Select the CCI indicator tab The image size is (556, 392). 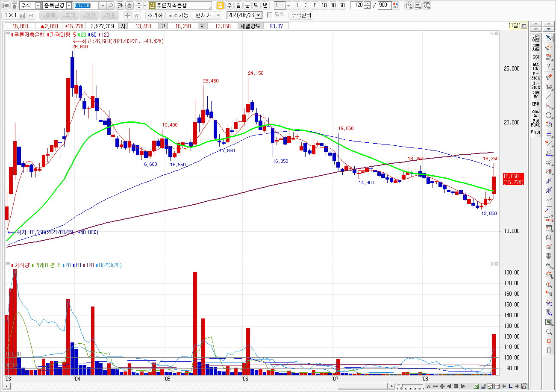(x=535, y=57)
